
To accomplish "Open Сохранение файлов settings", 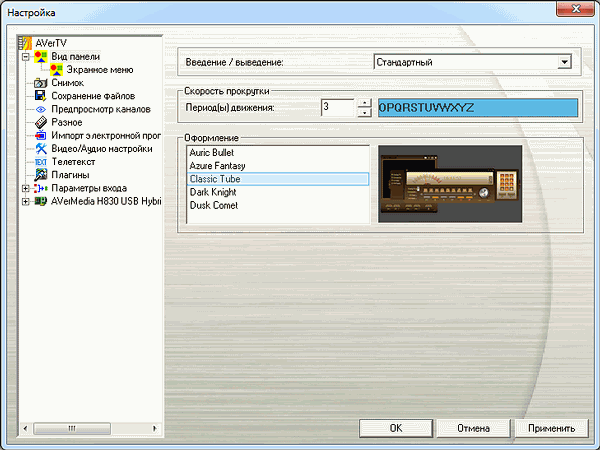I will 93,96.
